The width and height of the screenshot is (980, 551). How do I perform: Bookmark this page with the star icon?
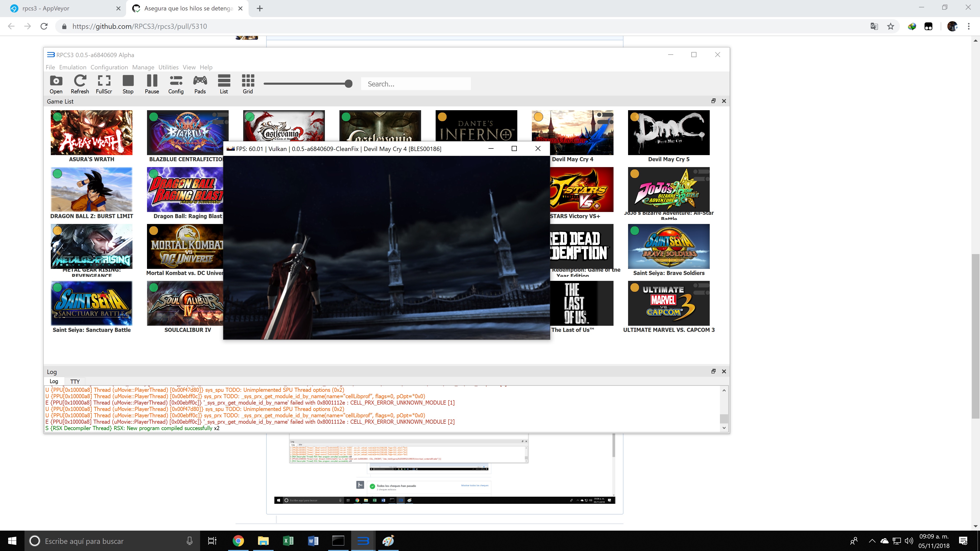[x=891, y=26]
